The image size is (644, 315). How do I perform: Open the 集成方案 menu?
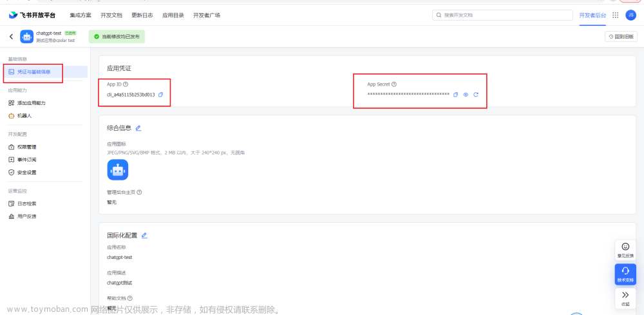pos(80,15)
